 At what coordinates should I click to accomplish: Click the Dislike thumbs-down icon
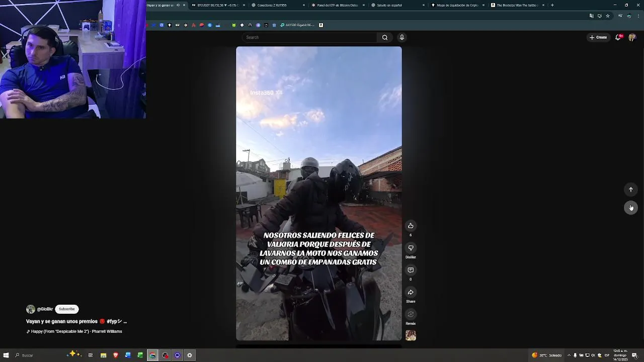[x=411, y=248]
